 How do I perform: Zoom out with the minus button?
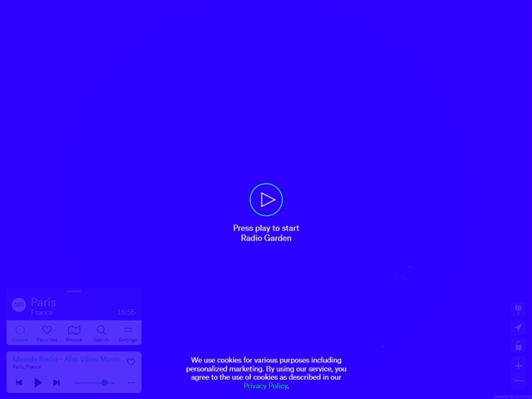coord(519,381)
